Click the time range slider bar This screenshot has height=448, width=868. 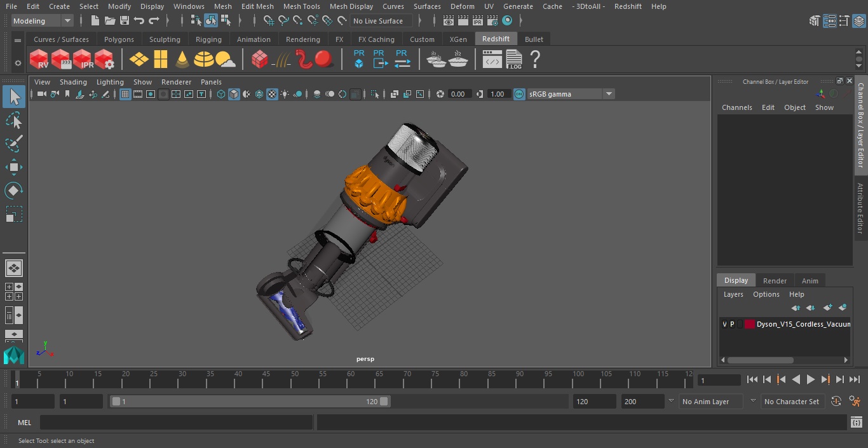[x=250, y=402]
